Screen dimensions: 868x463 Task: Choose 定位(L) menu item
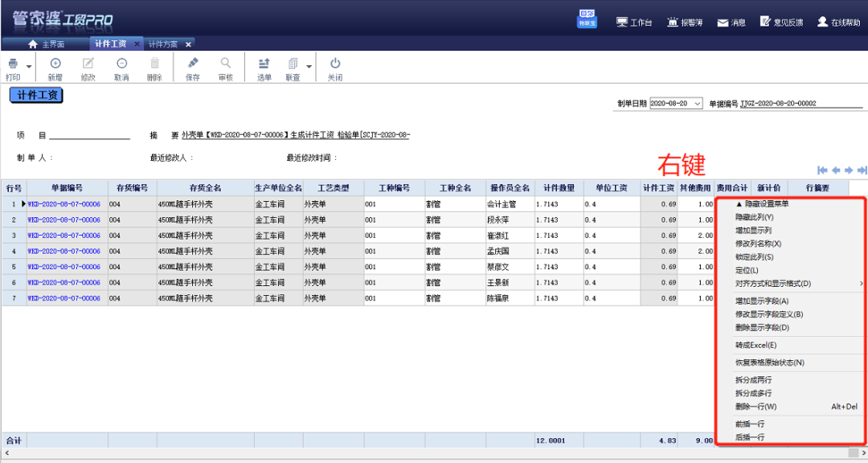(747, 270)
